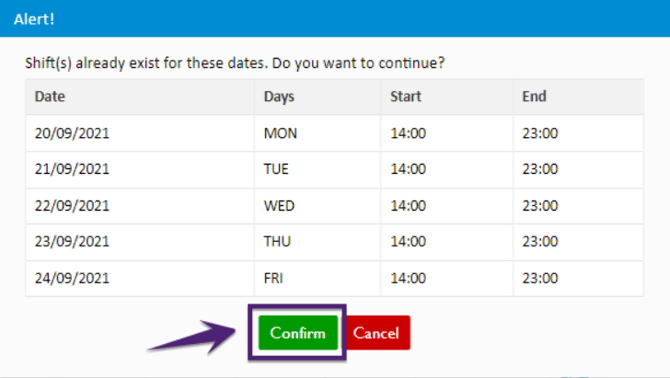Select the 22/09/2021 date cell
Viewport: 670px width, 378px height.
140,206
